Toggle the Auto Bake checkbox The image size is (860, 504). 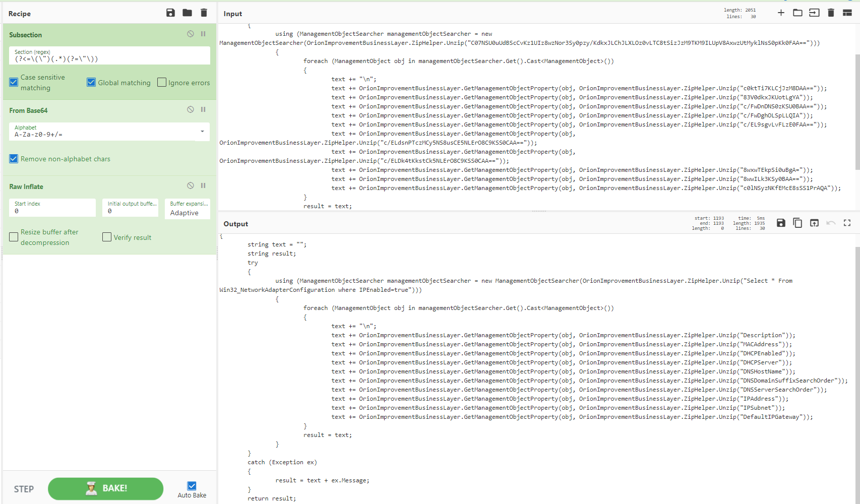coord(192,486)
